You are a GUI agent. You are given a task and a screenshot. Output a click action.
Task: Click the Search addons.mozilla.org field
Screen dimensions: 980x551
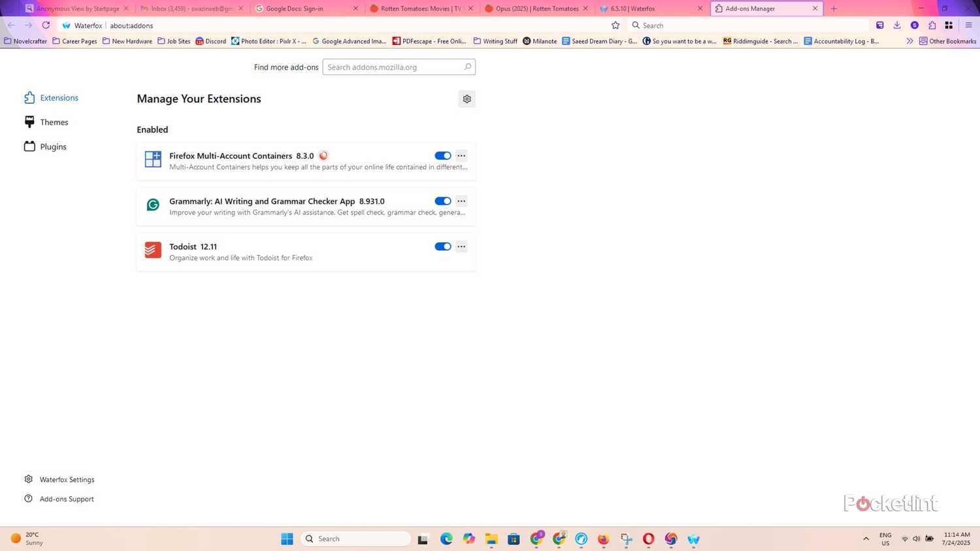click(399, 67)
